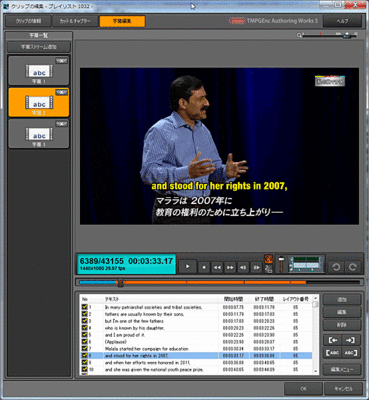Click the frame counter 6389/43155 display

(102, 261)
